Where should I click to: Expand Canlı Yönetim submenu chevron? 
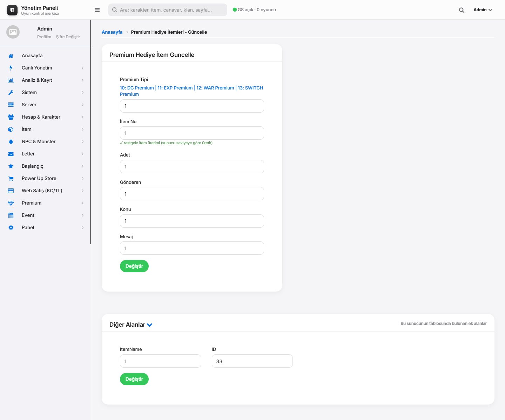pos(83,68)
